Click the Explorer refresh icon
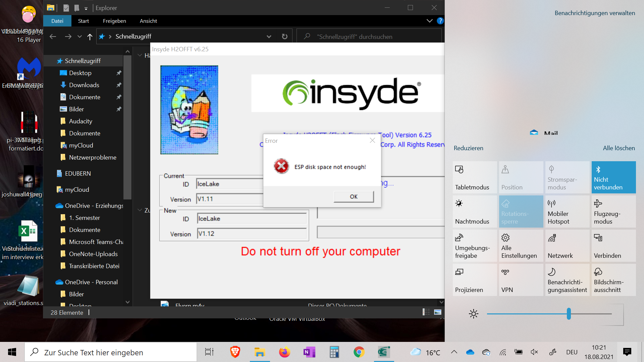This screenshot has height=362, width=644. click(x=284, y=37)
